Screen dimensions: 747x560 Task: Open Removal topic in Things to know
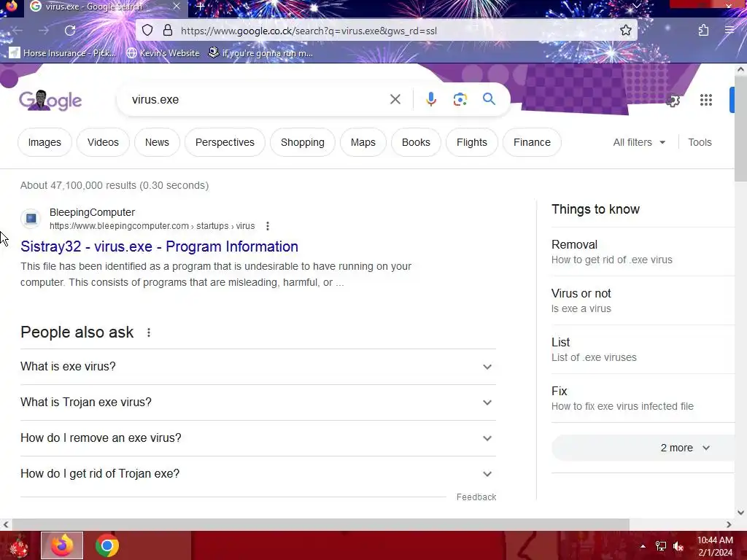coord(642,252)
